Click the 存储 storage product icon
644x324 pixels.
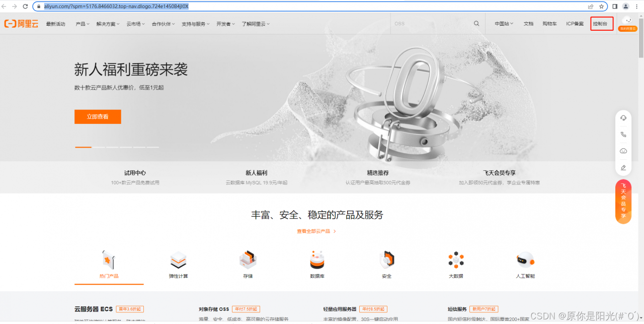247,260
